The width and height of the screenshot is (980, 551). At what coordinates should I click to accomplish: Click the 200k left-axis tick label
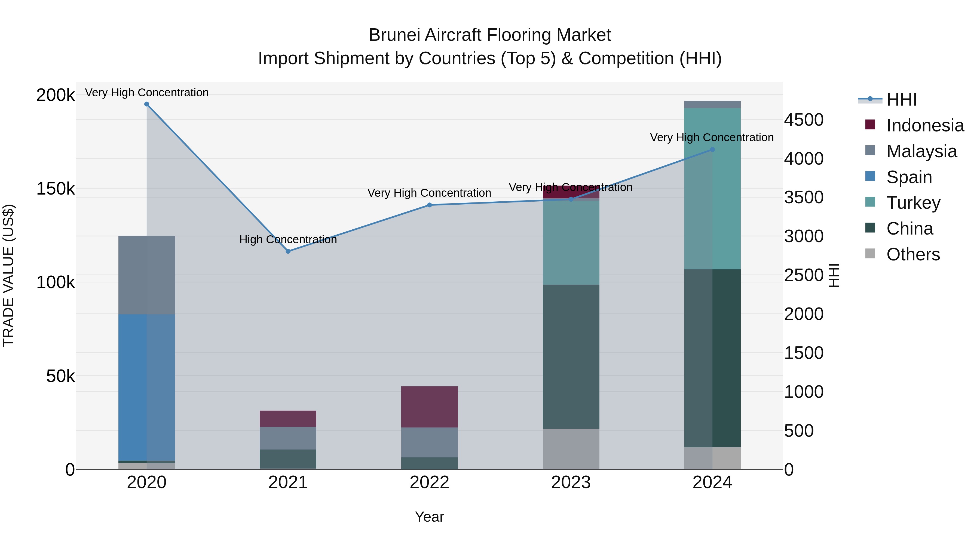tap(56, 95)
